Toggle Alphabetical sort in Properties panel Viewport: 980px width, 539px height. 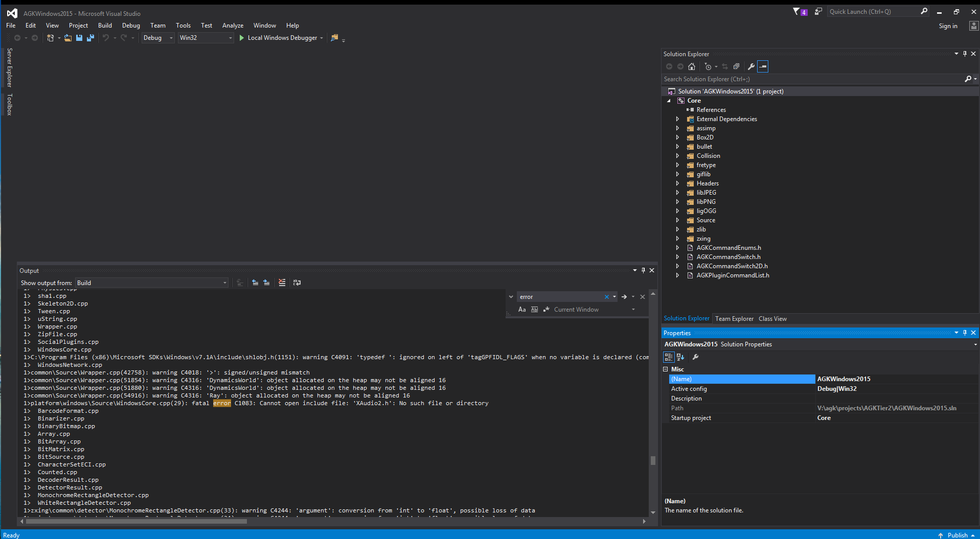[x=680, y=357]
